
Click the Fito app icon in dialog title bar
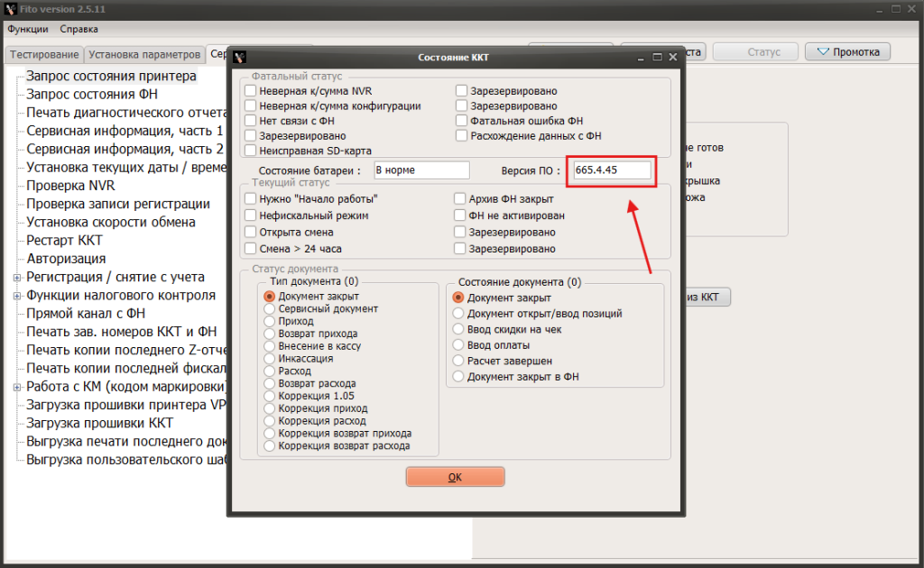click(x=240, y=57)
